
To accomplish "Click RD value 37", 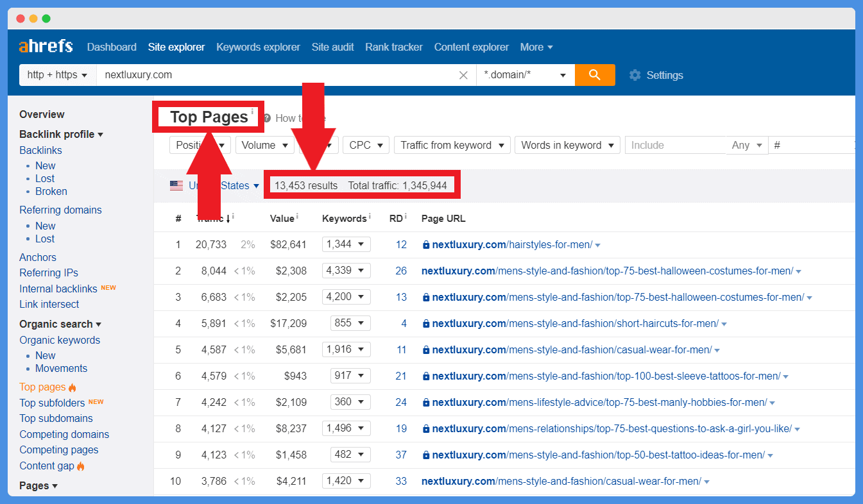I will coord(401,455).
